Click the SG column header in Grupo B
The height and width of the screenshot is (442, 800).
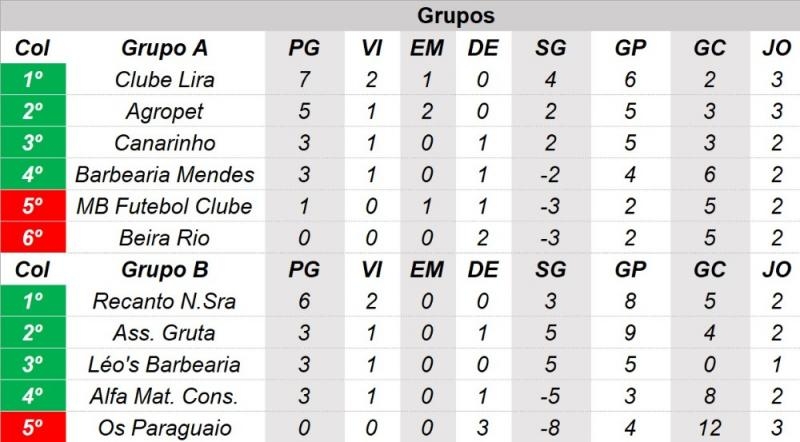551,269
